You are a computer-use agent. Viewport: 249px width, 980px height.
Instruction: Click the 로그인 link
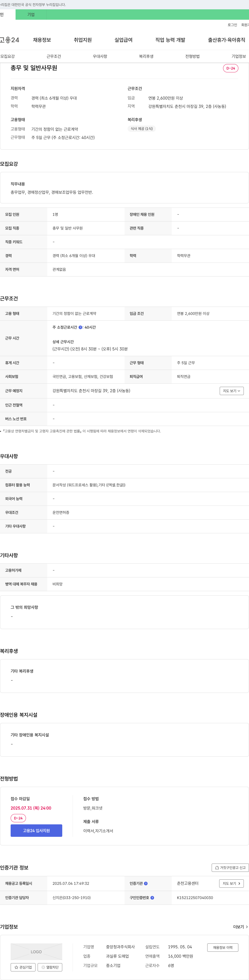(232, 25)
